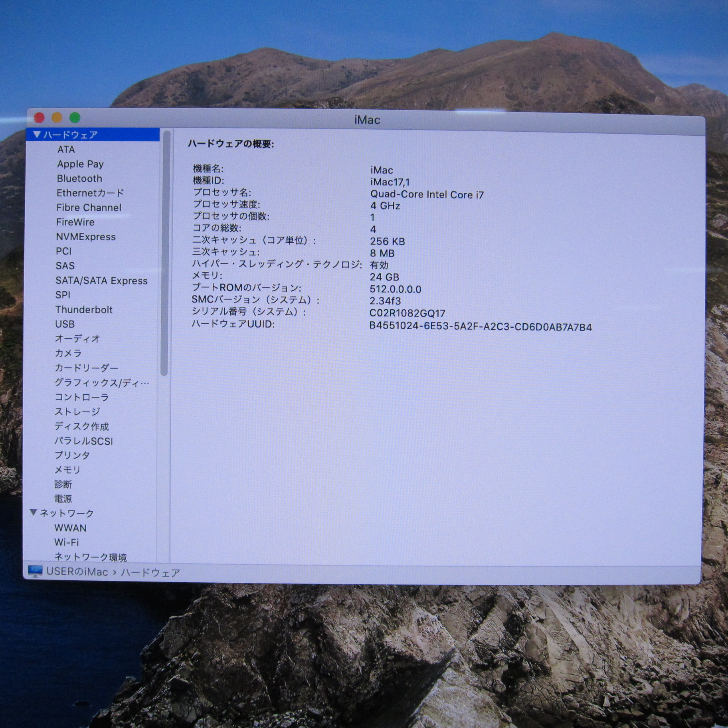Select オーディオ in the sidebar

pyautogui.click(x=77, y=339)
